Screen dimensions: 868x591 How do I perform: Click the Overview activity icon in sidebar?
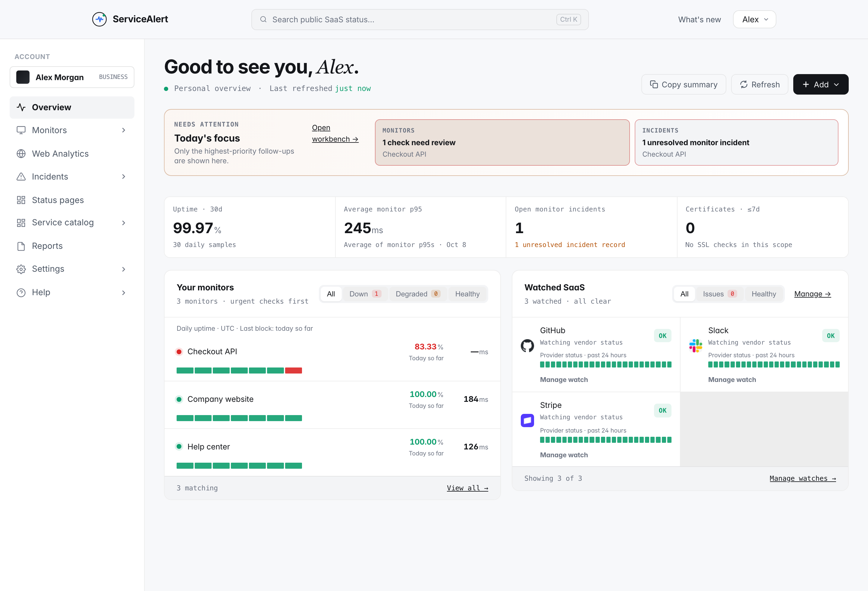click(21, 107)
